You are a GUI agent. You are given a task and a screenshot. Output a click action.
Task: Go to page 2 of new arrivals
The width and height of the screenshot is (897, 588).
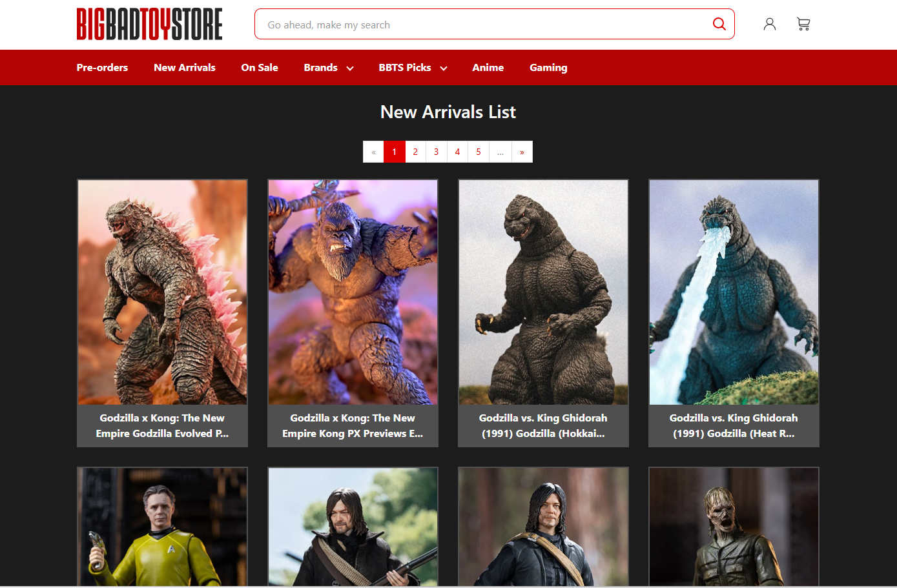(415, 152)
